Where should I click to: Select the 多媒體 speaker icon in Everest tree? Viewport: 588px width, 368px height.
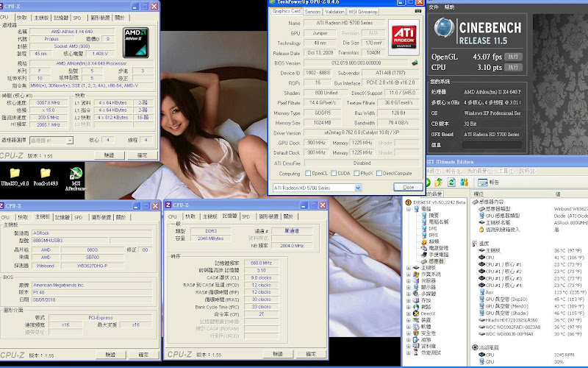[x=416, y=294]
